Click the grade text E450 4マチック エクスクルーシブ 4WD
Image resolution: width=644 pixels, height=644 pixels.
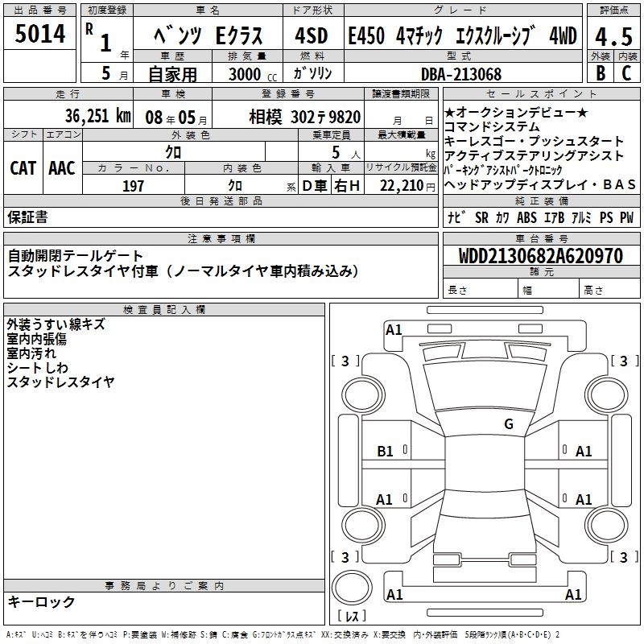462,35
